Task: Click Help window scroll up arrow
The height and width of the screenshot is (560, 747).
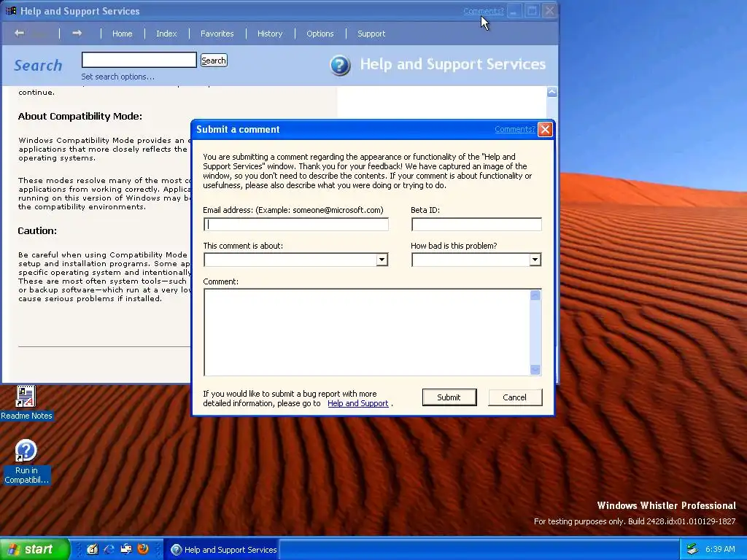Action: pyautogui.click(x=552, y=92)
